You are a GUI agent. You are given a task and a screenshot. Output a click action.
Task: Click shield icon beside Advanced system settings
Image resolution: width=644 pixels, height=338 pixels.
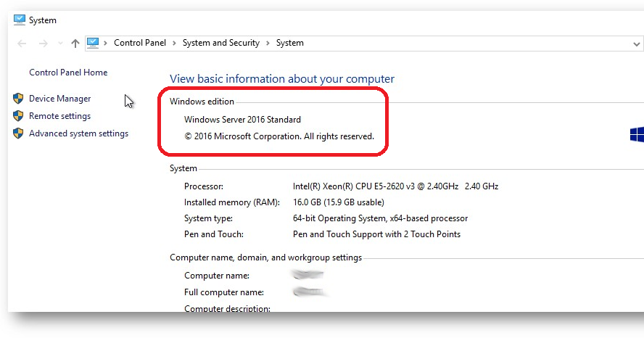click(18, 133)
